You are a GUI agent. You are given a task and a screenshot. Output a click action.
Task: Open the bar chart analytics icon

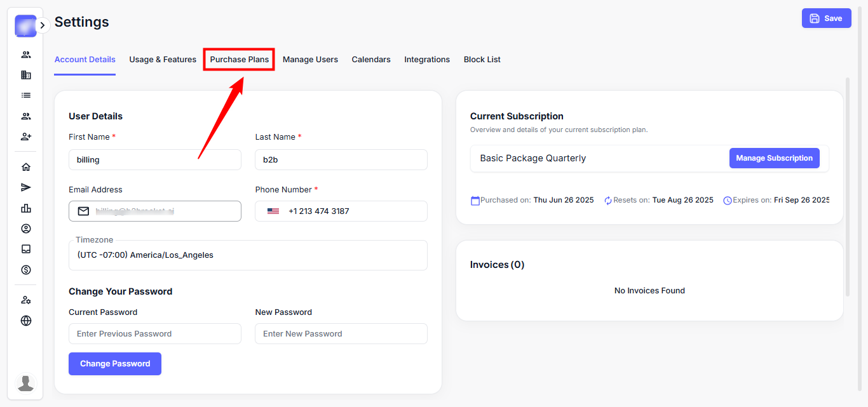click(26, 208)
